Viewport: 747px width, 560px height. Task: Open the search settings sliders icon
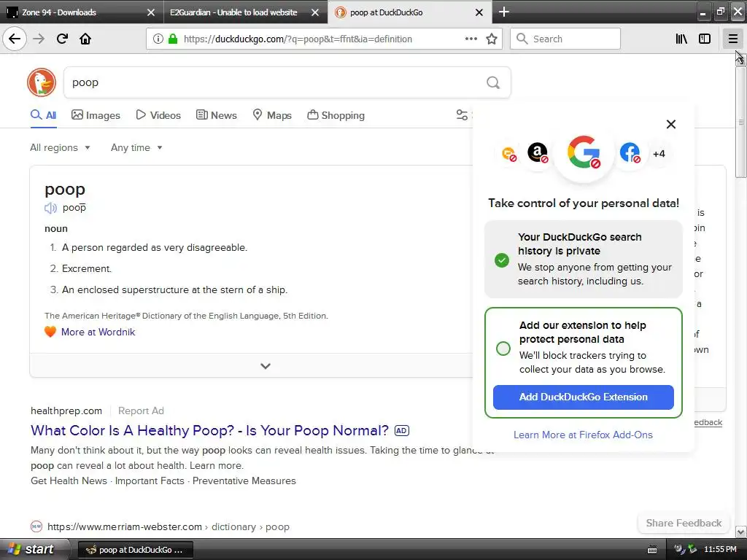pos(462,114)
